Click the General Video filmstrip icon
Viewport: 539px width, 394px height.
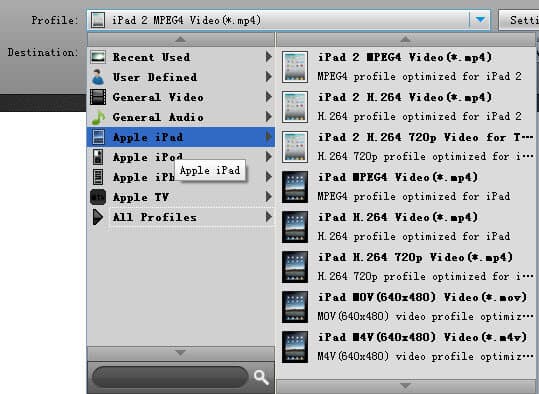click(x=98, y=97)
